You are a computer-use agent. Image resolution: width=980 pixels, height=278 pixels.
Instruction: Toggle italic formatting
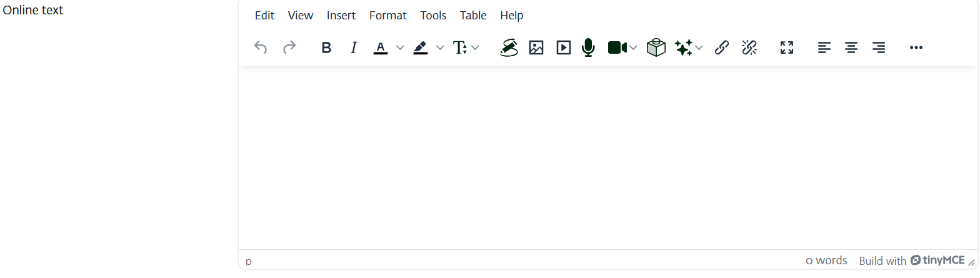(x=354, y=47)
